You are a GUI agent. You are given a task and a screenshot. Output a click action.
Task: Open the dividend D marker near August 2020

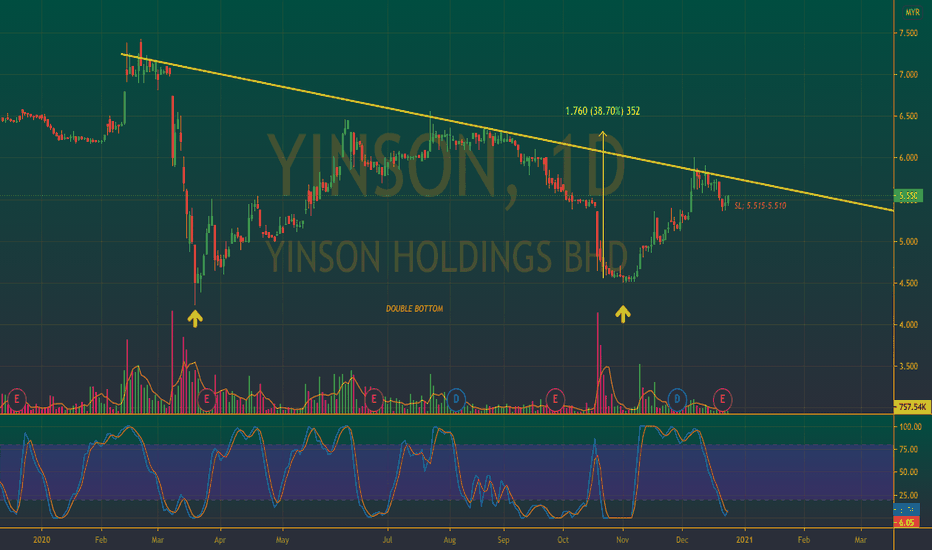click(456, 399)
